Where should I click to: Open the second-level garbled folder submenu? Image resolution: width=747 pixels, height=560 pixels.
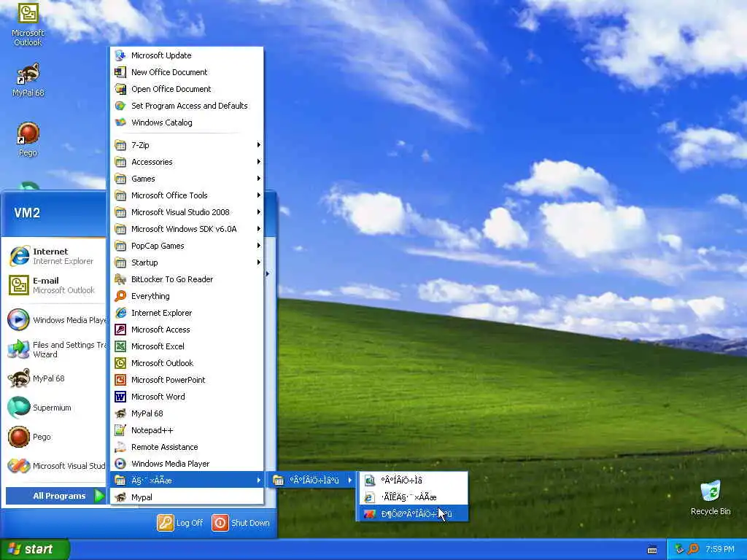tap(312, 481)
